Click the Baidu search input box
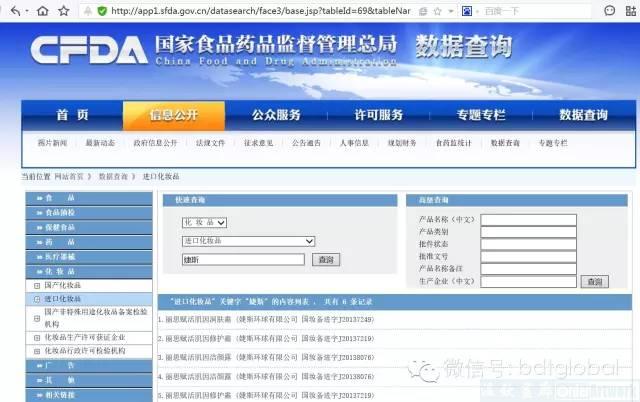This screenshot has height=402, width=640. [536, 11]
